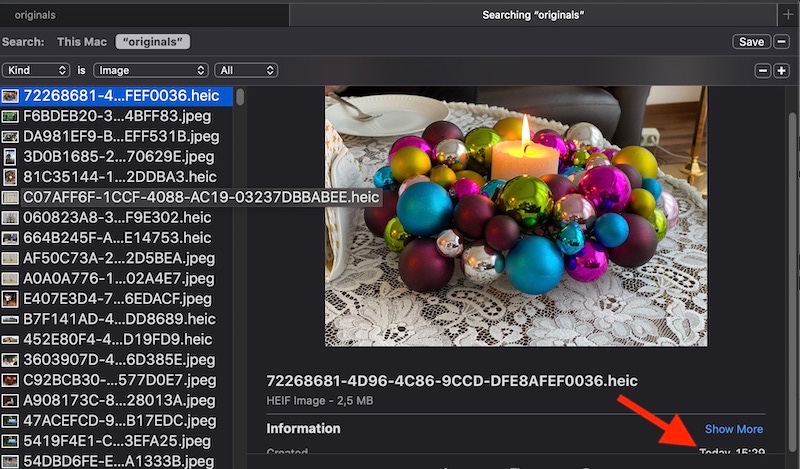Click the thumbnail icon beside 47ACEFCD jpeg
Screen dimensions: 800x469
tap(10, 421)
